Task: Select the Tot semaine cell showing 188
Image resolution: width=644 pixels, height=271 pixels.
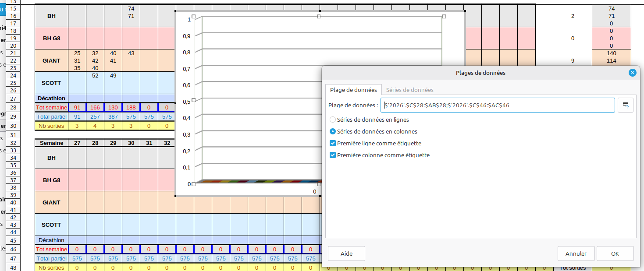Action: (131, 108)
